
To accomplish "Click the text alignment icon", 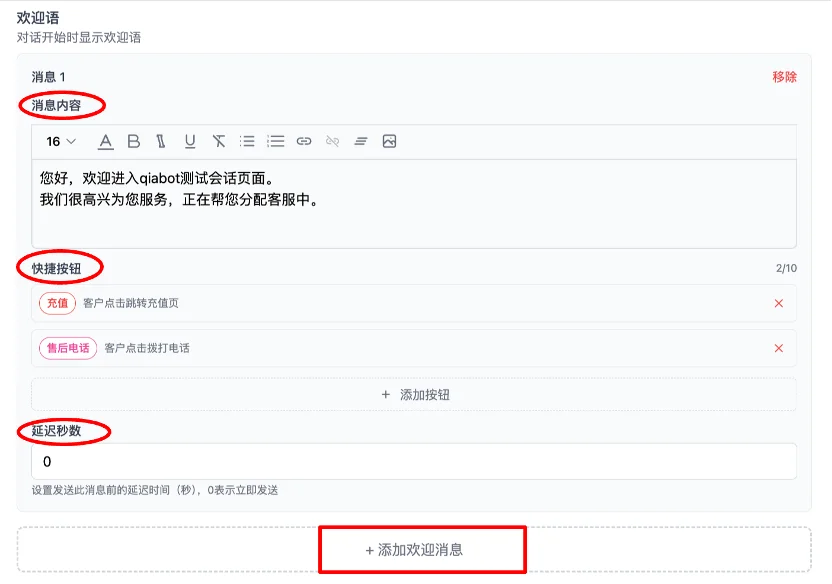I will pyautogui.click(x=360, y=141).
